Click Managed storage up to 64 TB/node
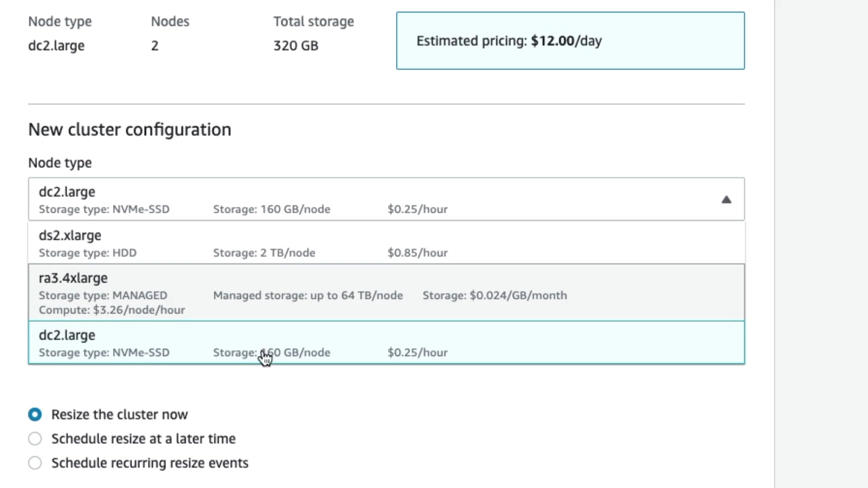 [308, 296]
